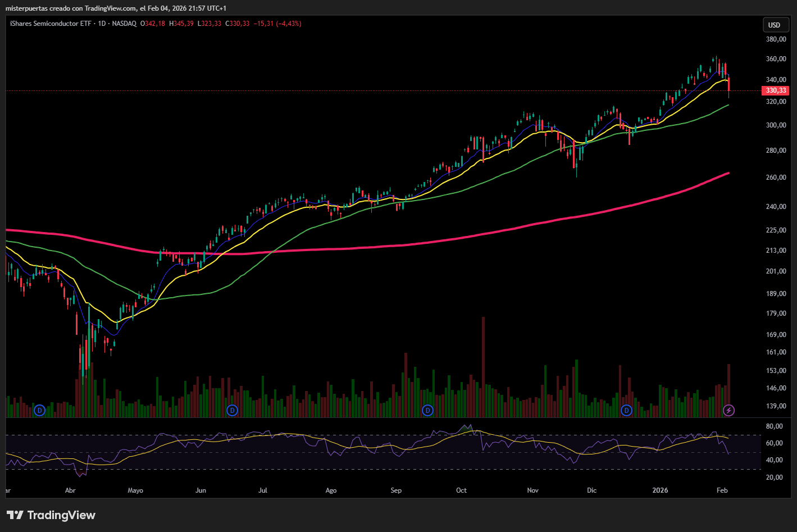Click the Nov label on time axis

[532, 490]
